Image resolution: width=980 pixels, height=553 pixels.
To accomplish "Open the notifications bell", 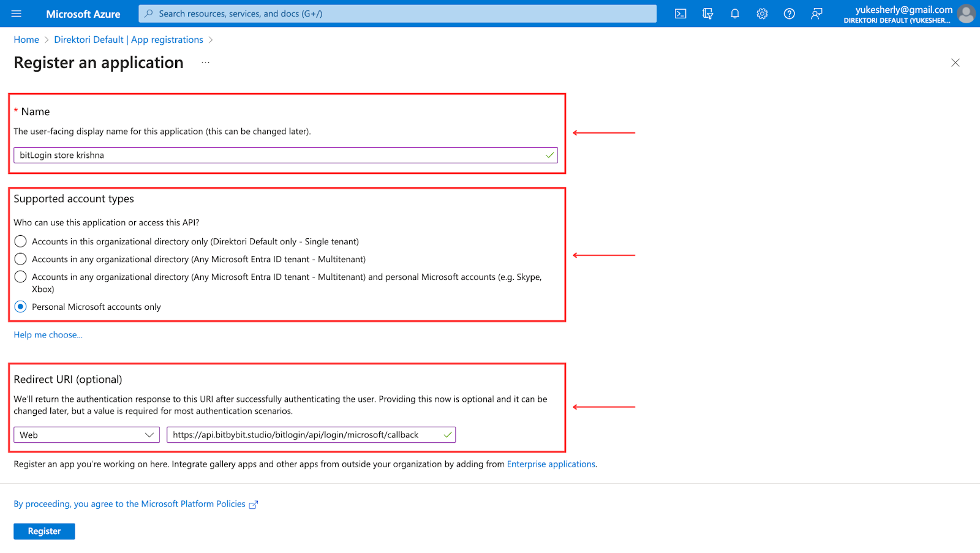I will [x=735, y=13].
